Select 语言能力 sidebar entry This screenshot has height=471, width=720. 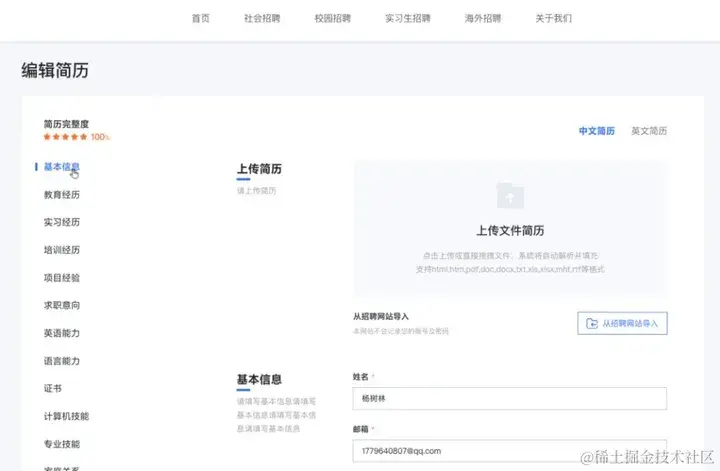point(62,361)
